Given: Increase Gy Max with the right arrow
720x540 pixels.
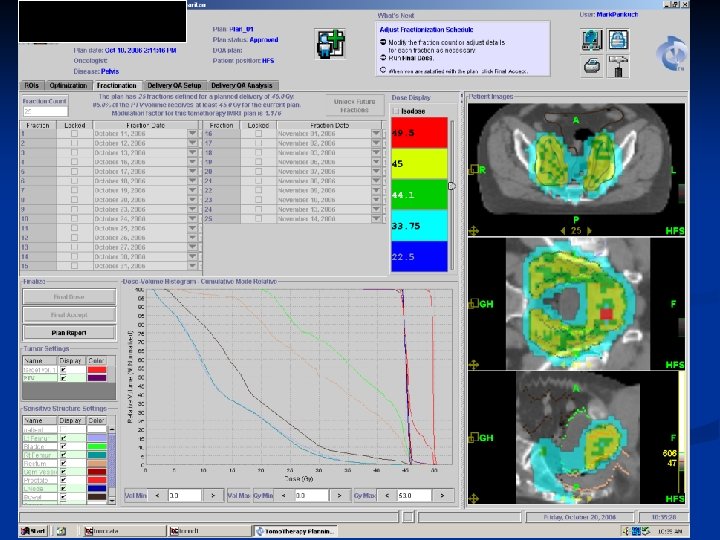Looking at the screenshot, I should click(x=442, y=495).
